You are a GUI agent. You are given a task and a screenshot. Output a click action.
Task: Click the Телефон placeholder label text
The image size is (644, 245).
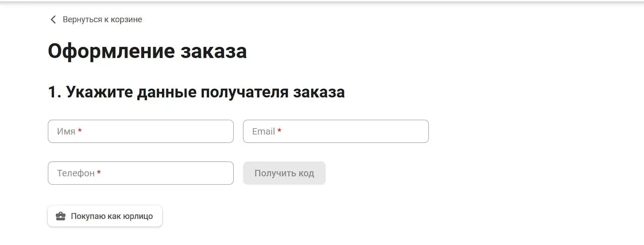tap(76, 173)
